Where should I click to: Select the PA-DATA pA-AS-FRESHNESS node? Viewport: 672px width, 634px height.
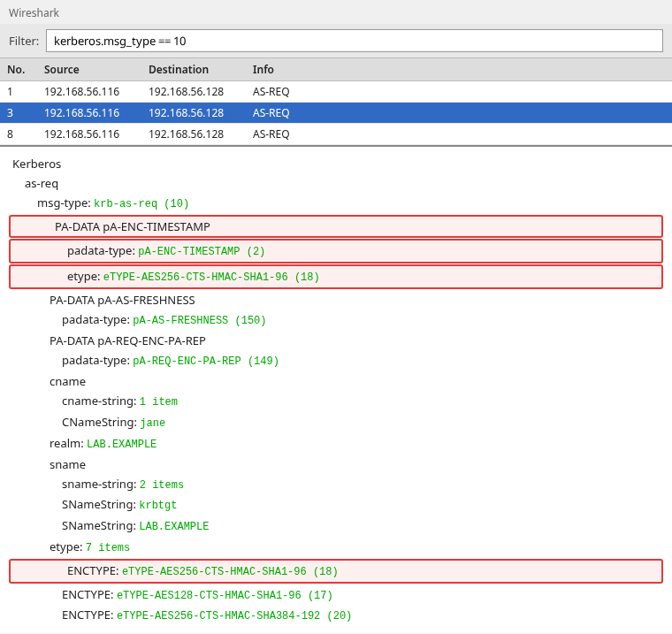pos(122,301)
